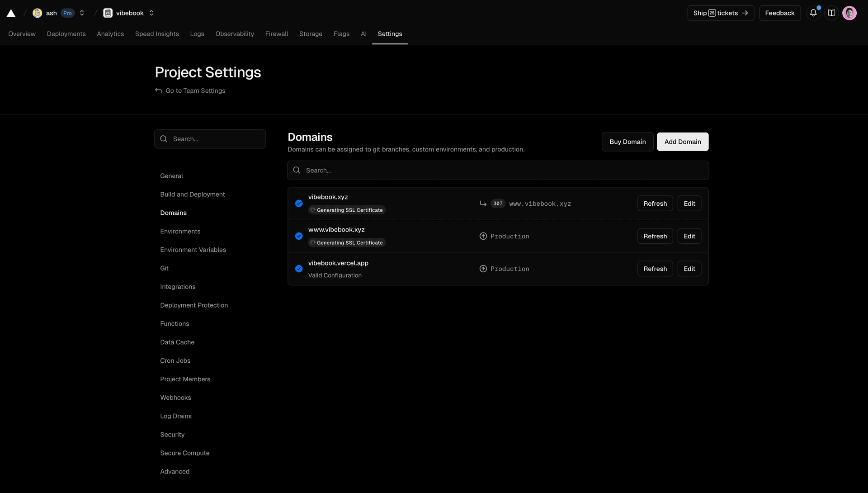Click the Add Domain button

coord(683,142)
